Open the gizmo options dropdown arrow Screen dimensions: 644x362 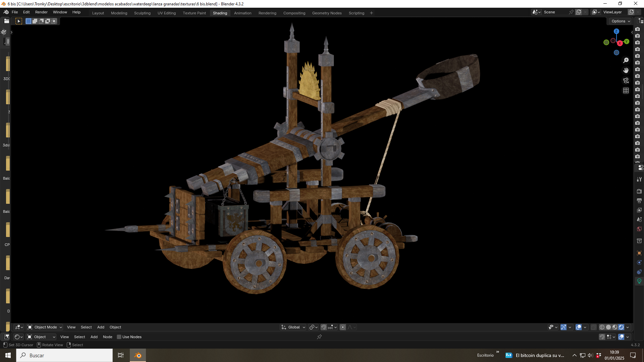click(x=570, y=327)
